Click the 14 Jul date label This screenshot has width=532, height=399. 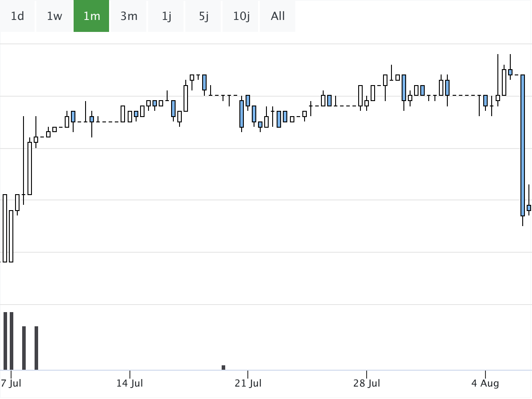129,383
